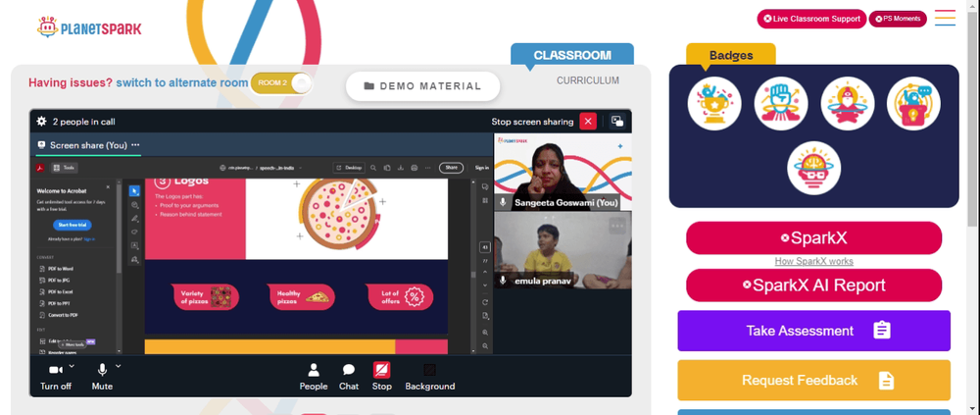This screenshot has height=415, width=980.
Task: Mute the microphone
Action: 102,378
